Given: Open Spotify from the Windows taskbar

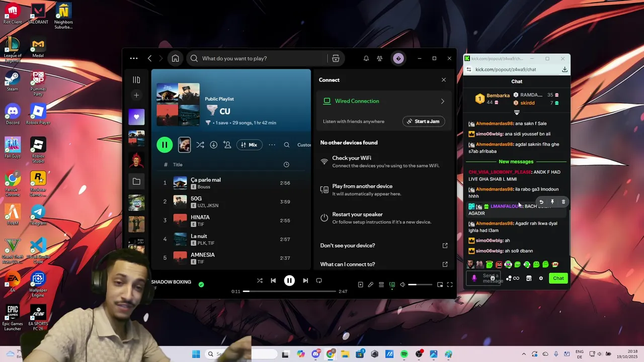Looking at the screenshot, I should pyautogui.click(x=404, y=354).
